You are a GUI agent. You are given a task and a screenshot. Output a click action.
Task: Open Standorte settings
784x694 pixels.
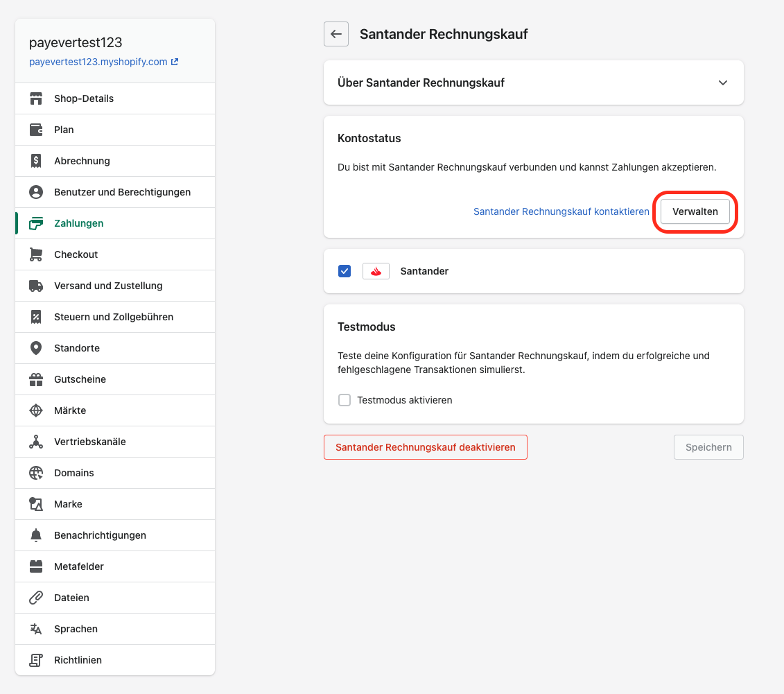[115, 348]
